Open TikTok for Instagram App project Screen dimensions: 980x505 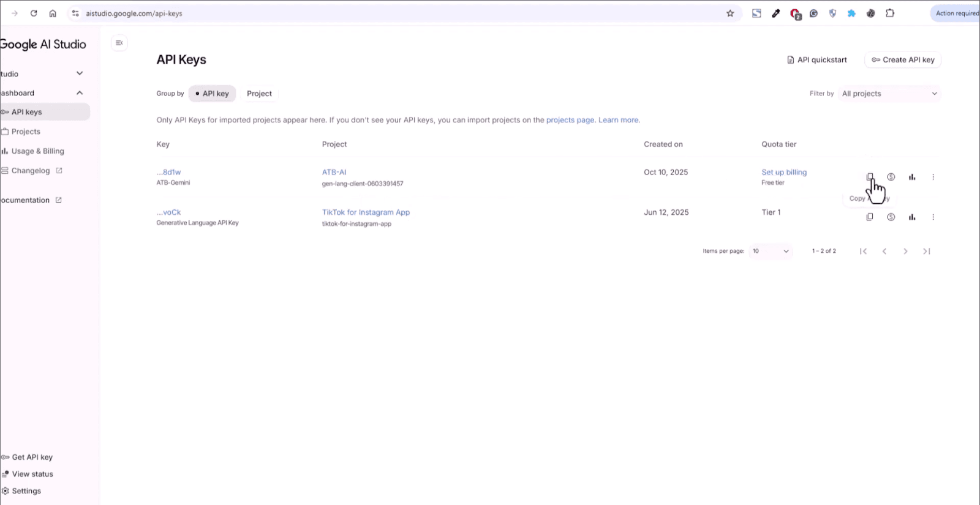[366, 212]
